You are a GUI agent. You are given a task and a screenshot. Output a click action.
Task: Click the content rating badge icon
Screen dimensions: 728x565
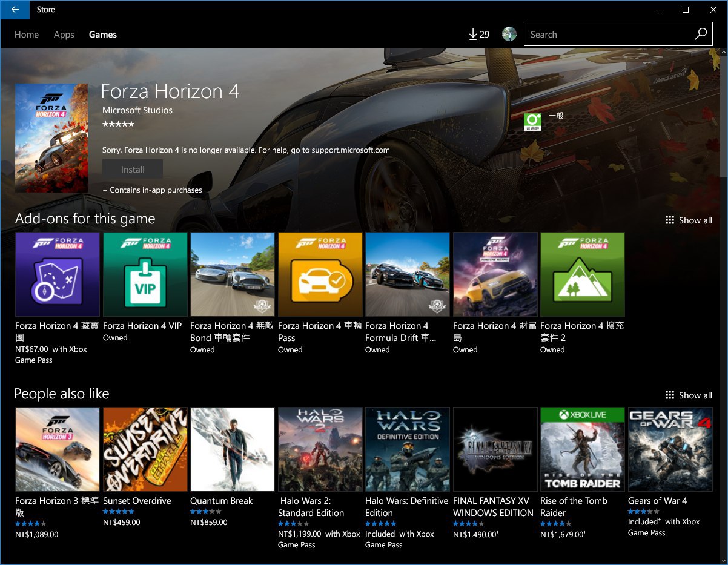[532, 121]
